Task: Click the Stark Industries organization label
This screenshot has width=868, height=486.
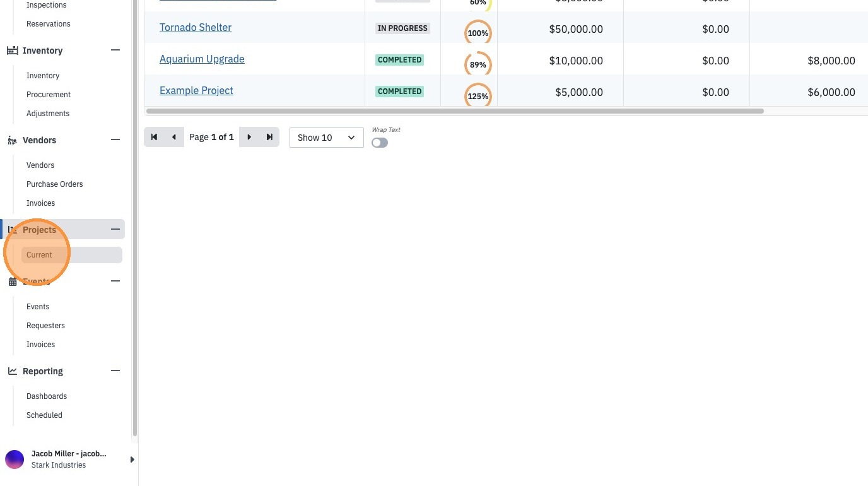Action: pos(59,465)
